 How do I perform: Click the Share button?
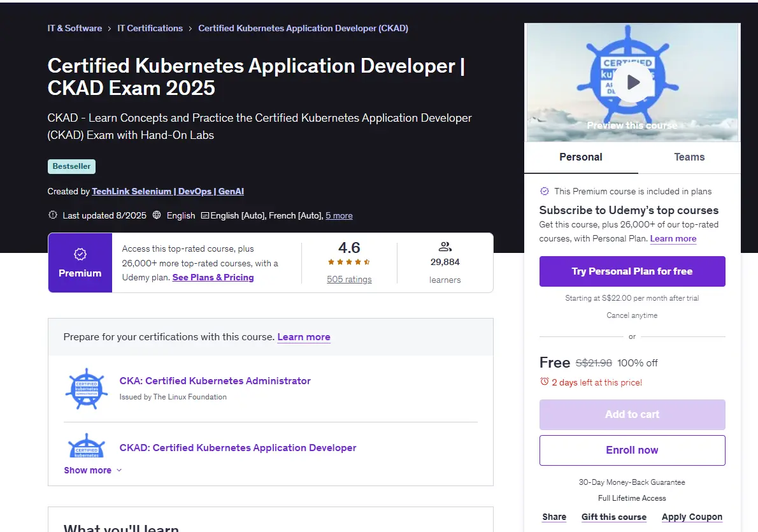554,517
